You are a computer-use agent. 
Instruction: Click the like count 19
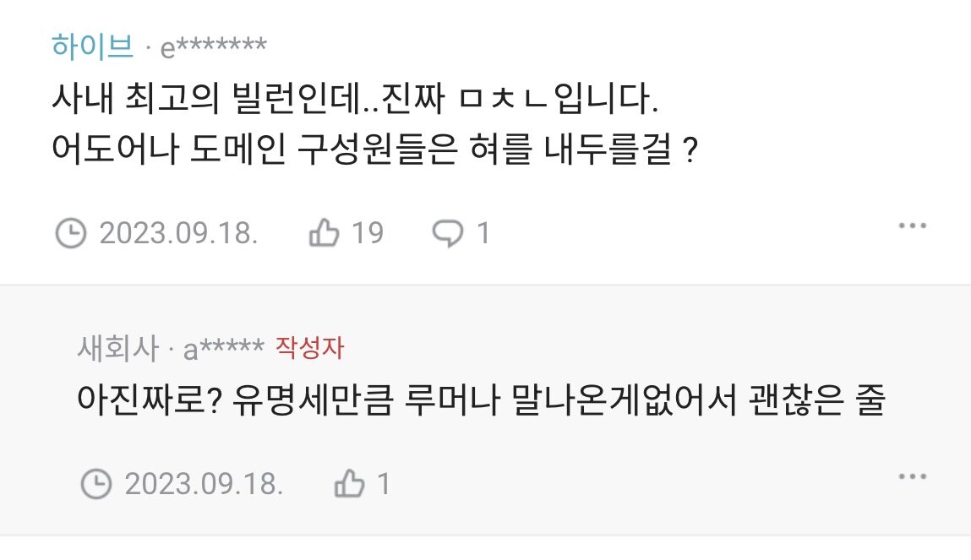coord(367,232)
